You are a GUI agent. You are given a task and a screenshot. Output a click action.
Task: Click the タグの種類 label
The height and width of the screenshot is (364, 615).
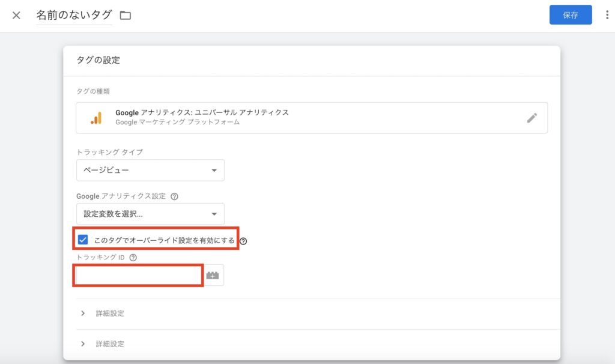pos(93,91)
